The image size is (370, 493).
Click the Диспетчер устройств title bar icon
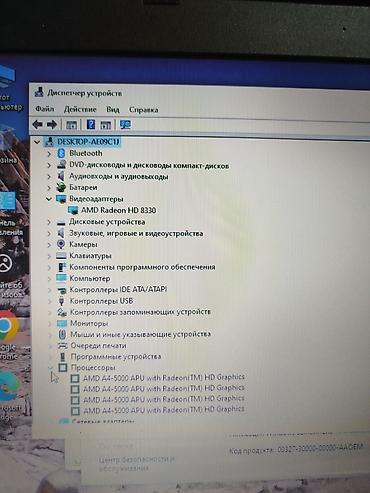click(x=39, y=92)
